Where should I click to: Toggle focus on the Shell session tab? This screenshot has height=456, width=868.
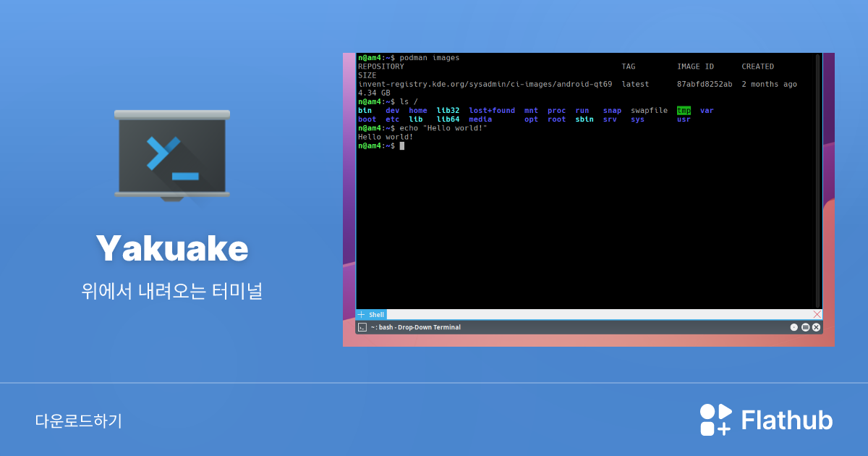[375, 314]
